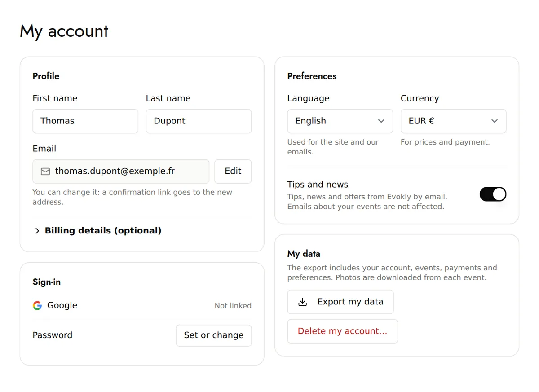Click the Language label
Image resolution: width=539 pixels, height=392 pixels.
pyautogui.click(x=308, y=99)
